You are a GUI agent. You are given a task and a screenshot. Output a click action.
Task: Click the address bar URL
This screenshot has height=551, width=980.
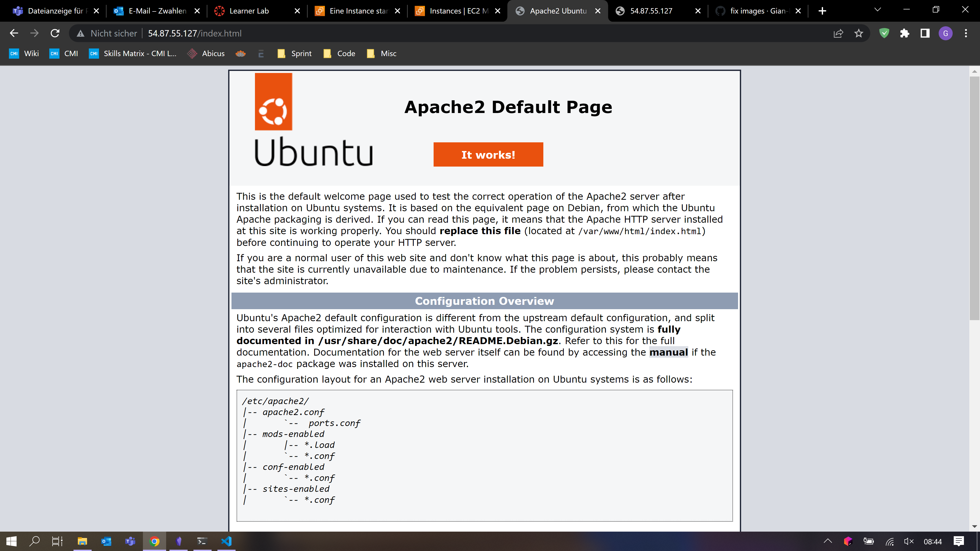pyautogui.click(x=194, y=33)
